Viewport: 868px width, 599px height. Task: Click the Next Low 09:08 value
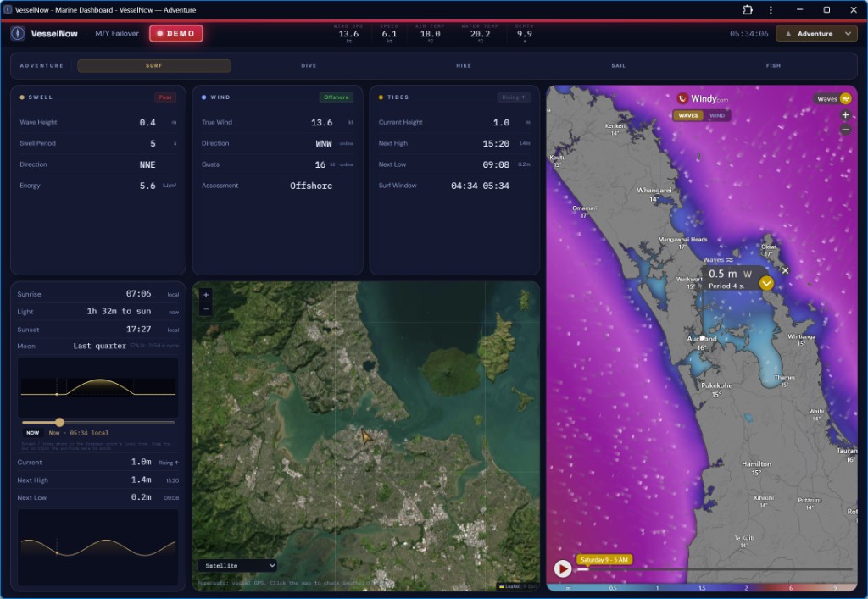tap(496, 165)
